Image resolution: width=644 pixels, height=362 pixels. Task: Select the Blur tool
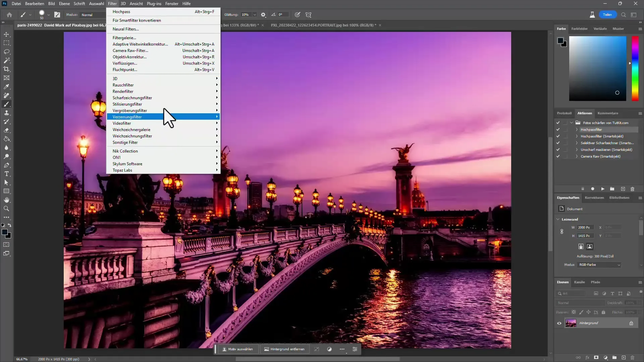coord(6,148)
